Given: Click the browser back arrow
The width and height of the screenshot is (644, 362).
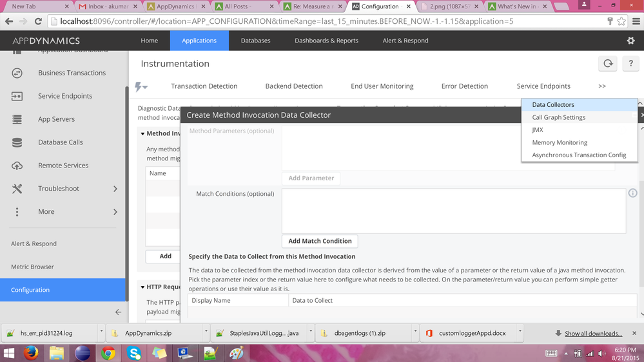Looking at the screenshot, I should [x=9, y=21].
